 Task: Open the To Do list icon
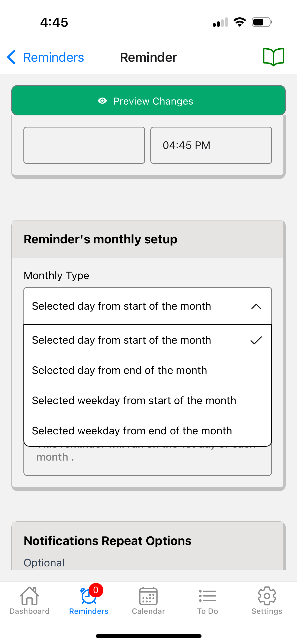pyautogui.click(x=208, y=596)
